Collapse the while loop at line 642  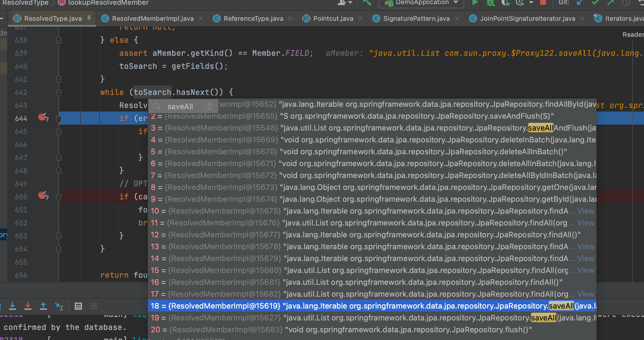tap(59, 92)
